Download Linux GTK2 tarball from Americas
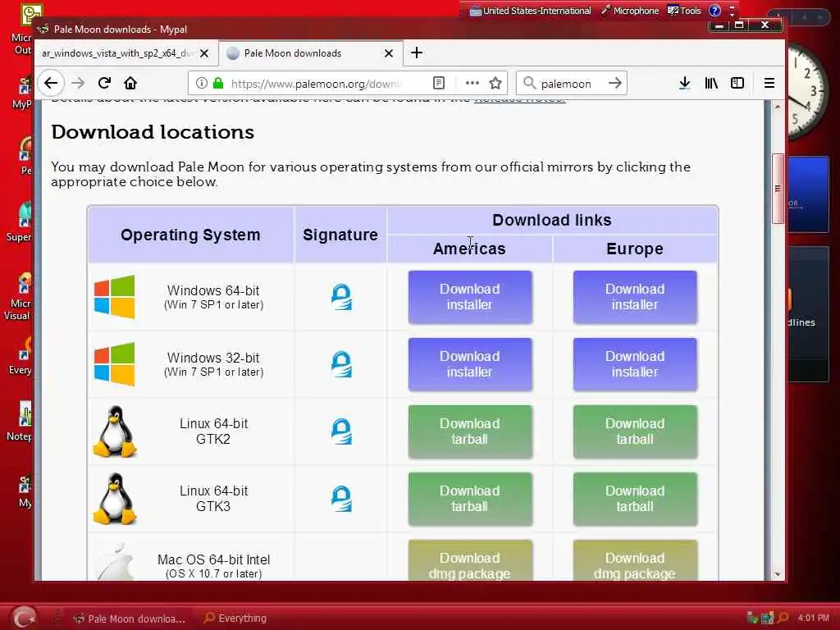Screen dimensions: 840x630 tap(470, 431)
